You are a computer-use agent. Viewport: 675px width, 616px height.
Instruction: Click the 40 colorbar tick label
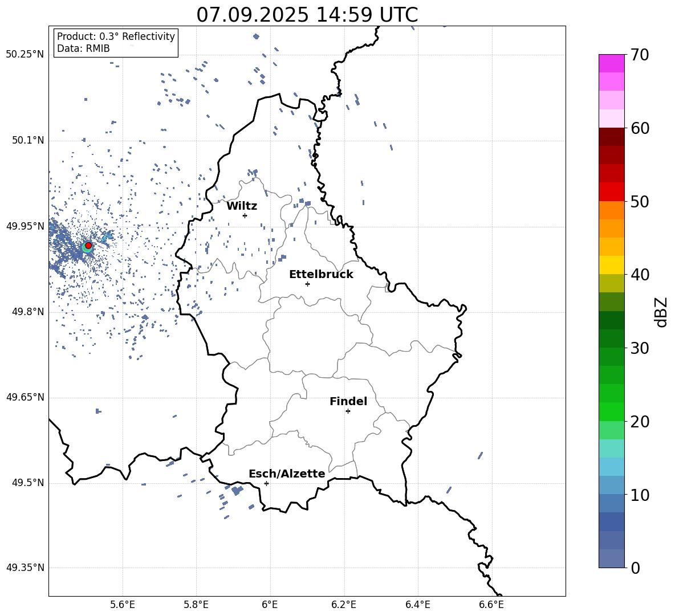click(640, 275)
